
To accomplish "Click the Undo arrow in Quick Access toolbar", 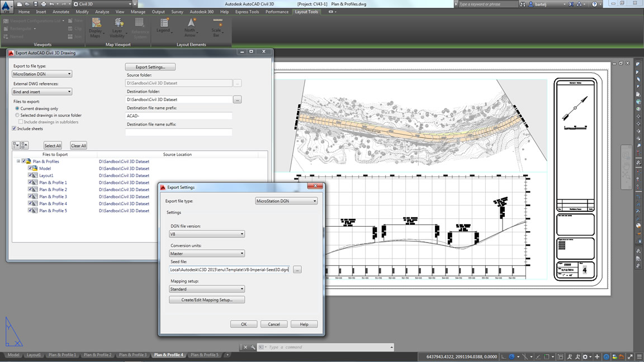I will tap(52, 4).
